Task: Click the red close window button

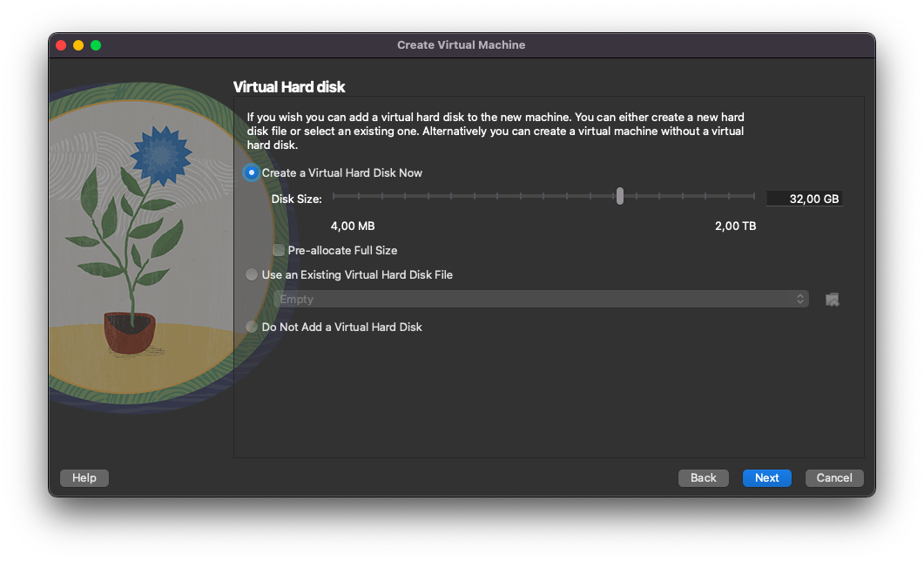Action: (61, 45)
